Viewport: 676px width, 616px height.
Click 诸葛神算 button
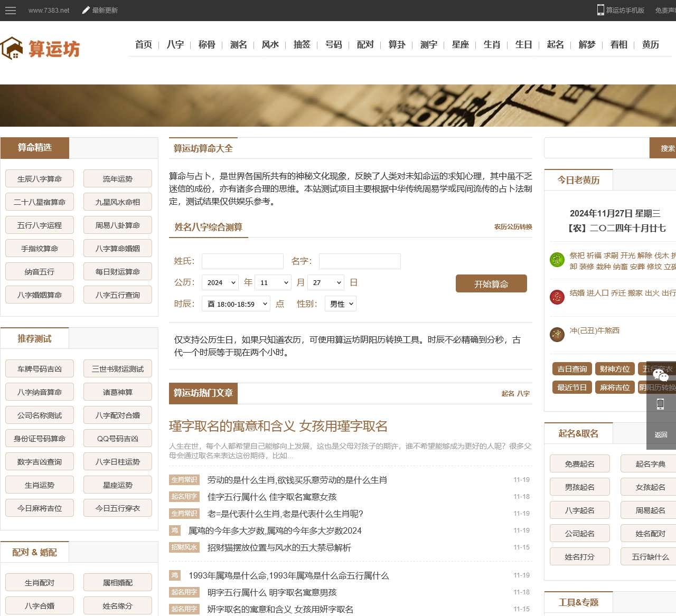[118, 392]
